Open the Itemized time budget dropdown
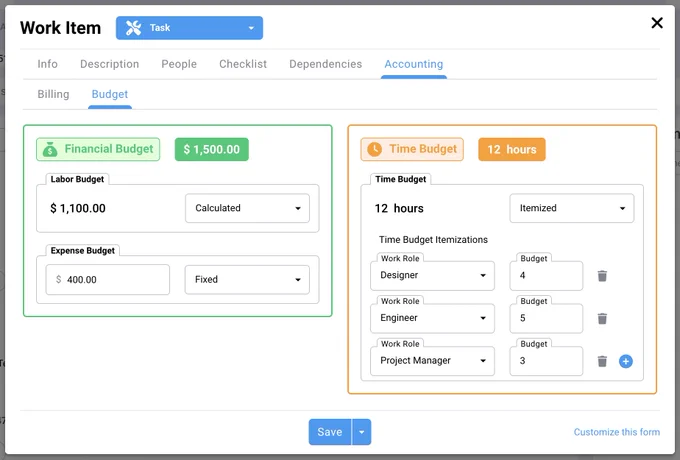 pos(572,208)
